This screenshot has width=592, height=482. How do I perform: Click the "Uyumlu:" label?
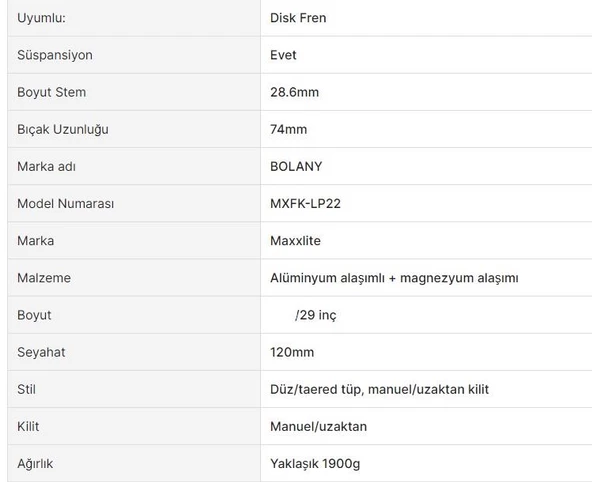41,18
